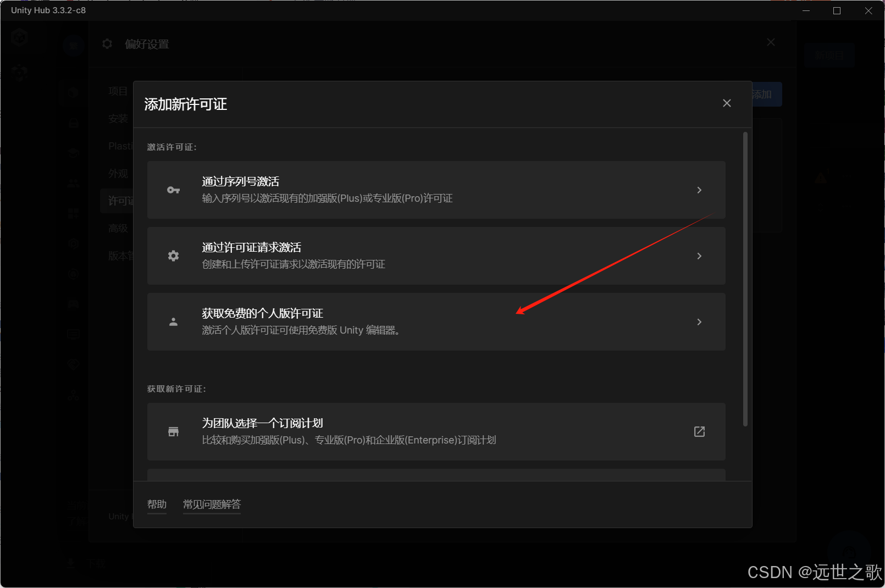Screen dimensions: 885x588
Task: Maximize the Unity Hub window
Action: coord(837,10)
